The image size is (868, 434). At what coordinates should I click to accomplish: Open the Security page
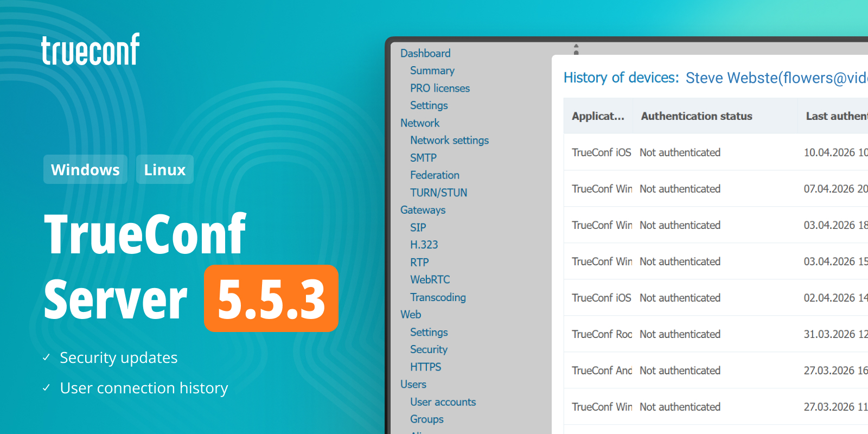(x=429, y=349)
